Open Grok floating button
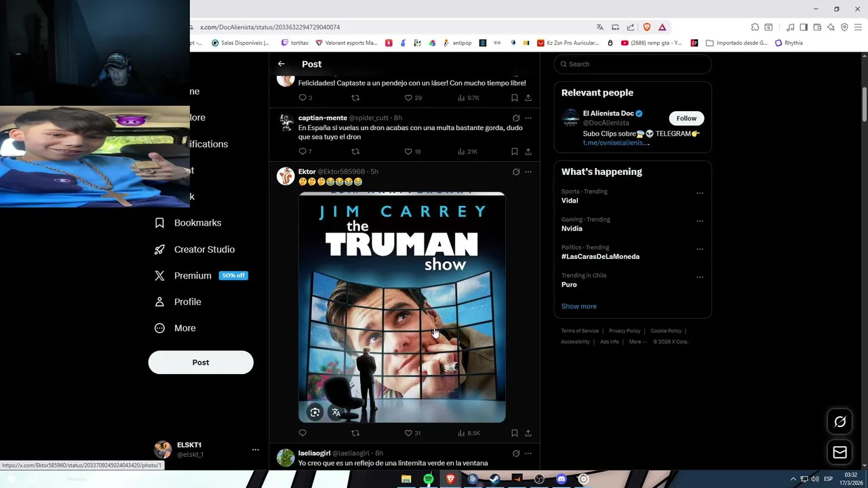The image size is (868, 488). pos(840,422)
